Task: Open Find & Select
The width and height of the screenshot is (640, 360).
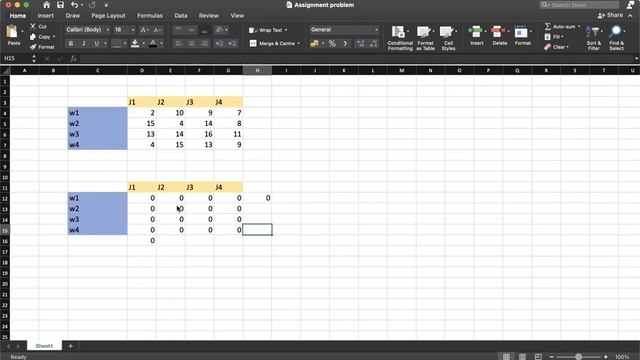Action: coord(616,38)
